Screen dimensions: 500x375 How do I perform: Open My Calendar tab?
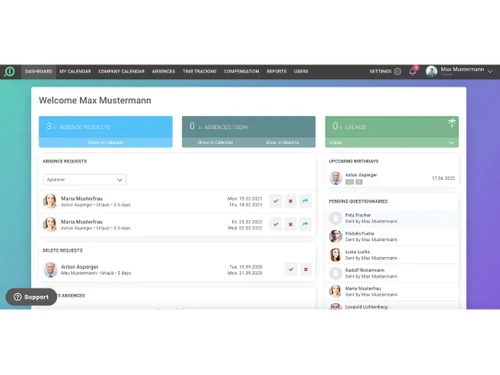75,71
